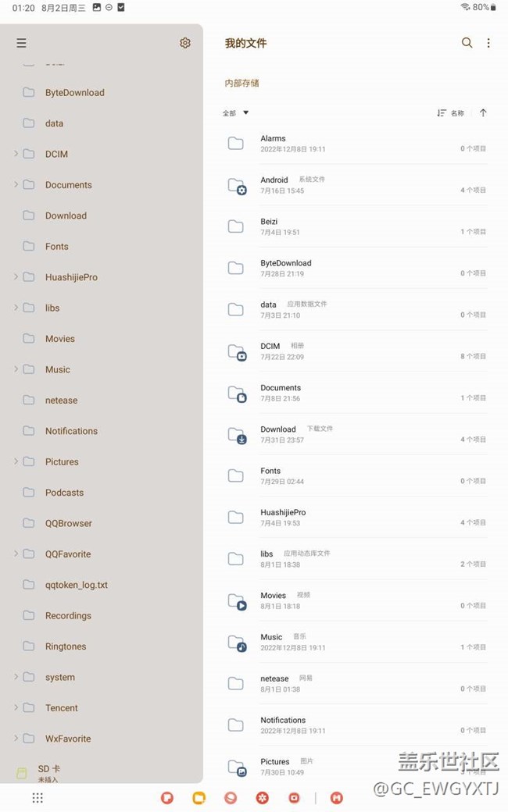
Task: Open qqtoken_log.txt in the sidebar
Action: click(76, 585)
